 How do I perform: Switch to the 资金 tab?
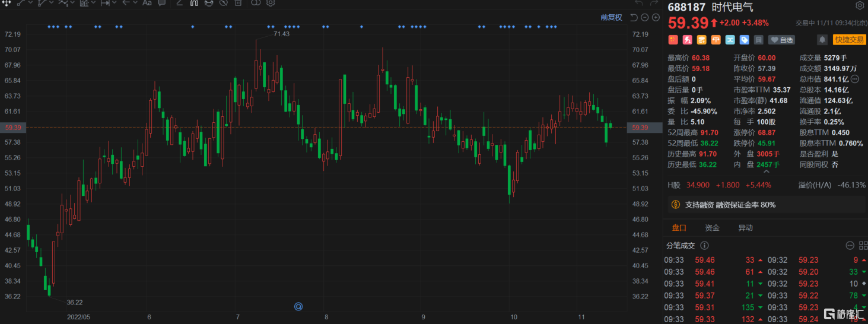(x=712, y=228)
